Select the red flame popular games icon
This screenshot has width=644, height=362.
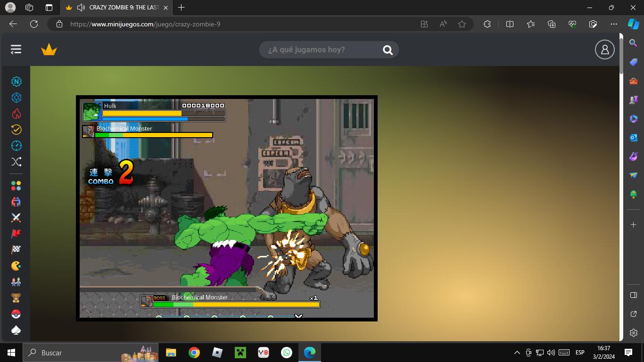[x=17, y=114]
